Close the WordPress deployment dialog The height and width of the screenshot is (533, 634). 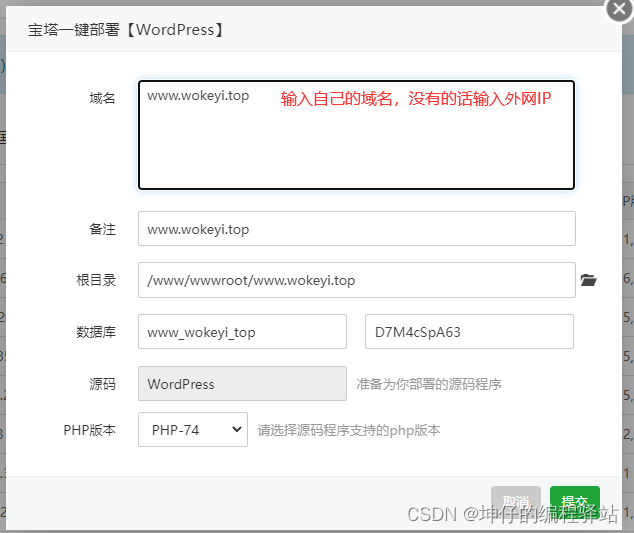[619, 9]
